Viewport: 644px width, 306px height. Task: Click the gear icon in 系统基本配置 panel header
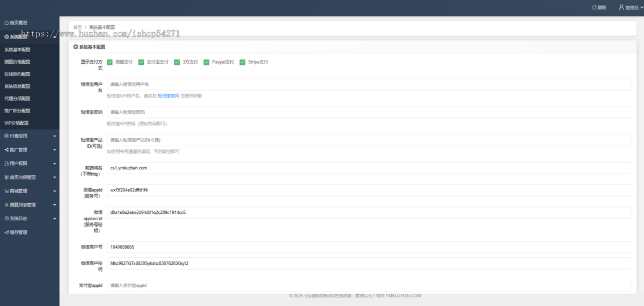coord(76,47)
